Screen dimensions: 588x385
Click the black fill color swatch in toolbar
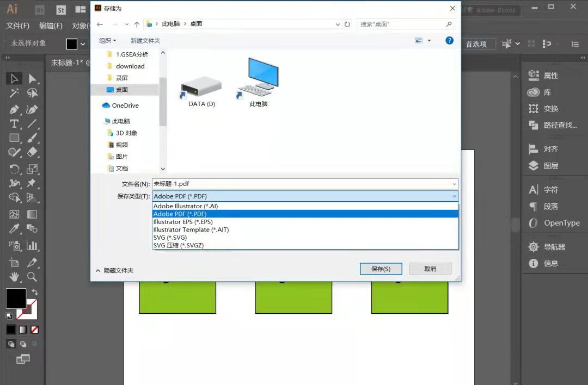(x=15, y=298)
